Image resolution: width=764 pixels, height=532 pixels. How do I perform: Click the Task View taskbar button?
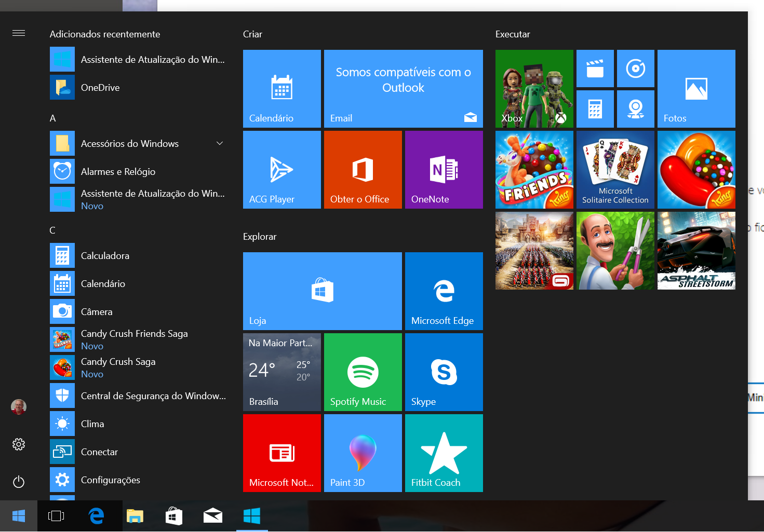[56, 516]
